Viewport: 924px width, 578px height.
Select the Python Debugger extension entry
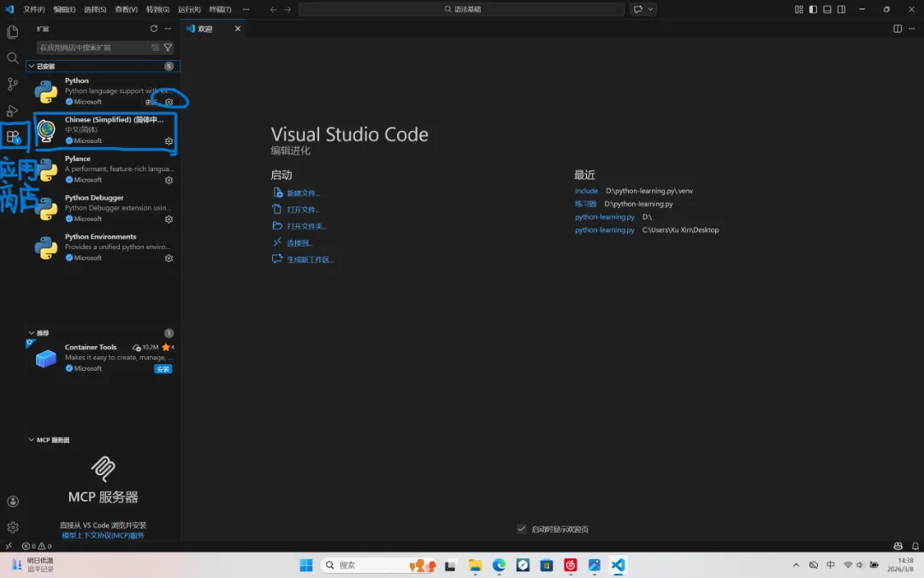click(104, 208)
